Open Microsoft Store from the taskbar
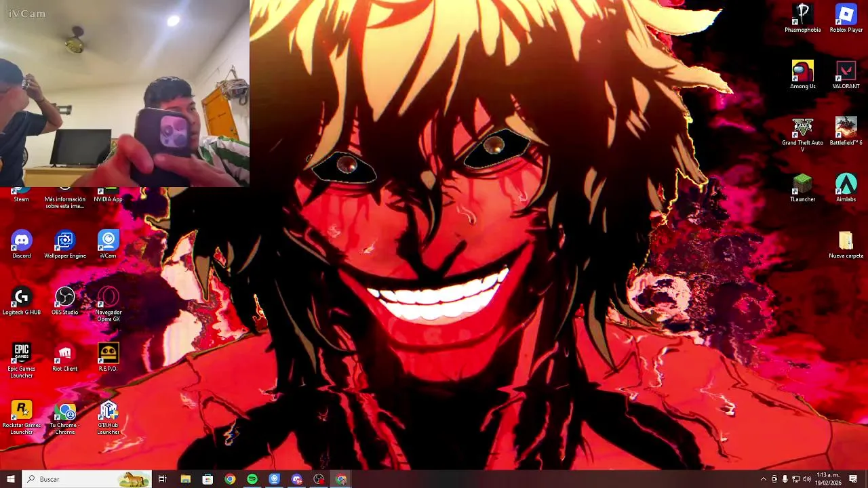The height and width of the screenshot is (488, 868). tap(208, 479)
